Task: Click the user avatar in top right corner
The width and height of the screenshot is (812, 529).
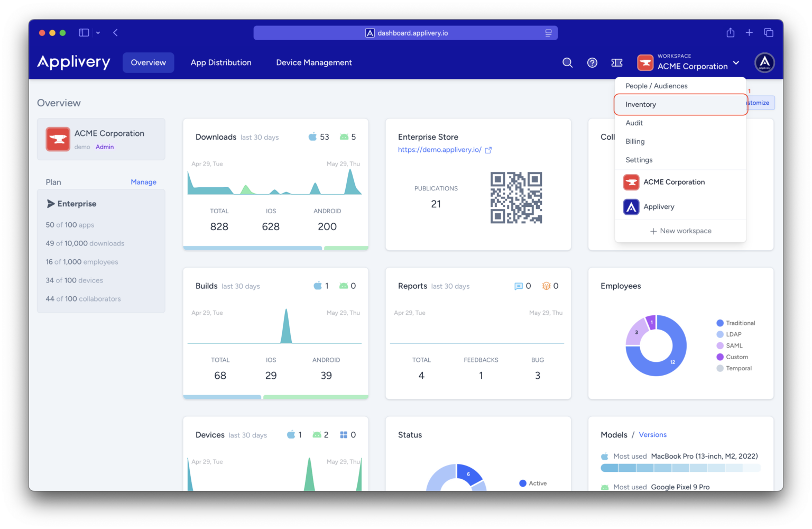Action: click(764, 62)
